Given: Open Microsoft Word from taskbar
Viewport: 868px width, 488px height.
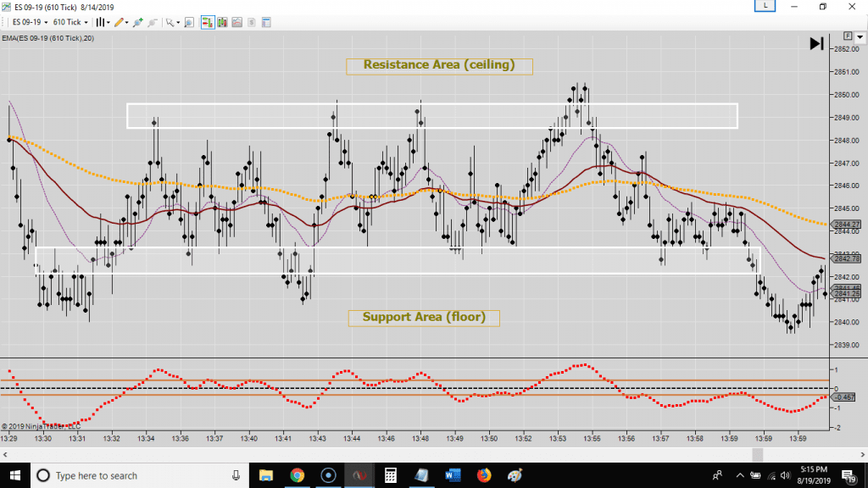Looking at the screenshot, I should pyautogui.click(x=453, y=475).
